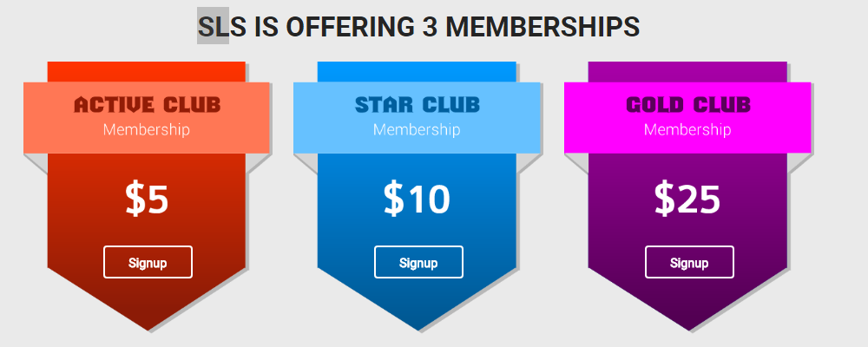Click the $5 price label
The height and width of the screenshot is (347, 868).
147,199
